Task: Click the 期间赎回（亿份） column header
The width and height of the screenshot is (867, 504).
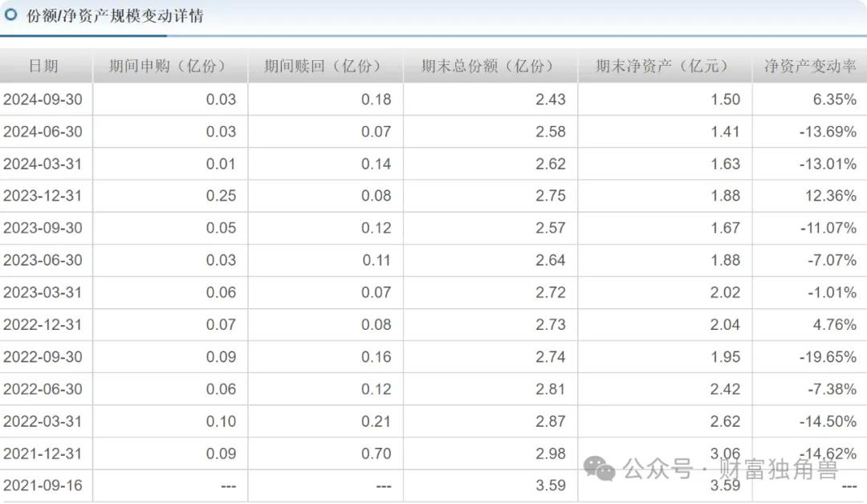Action: [326, 67]
